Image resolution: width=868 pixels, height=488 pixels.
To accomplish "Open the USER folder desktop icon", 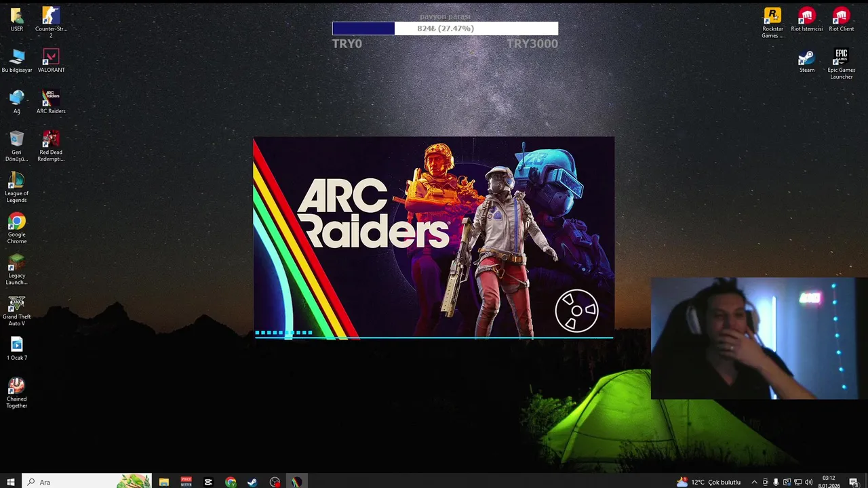I will click(17, 20).
